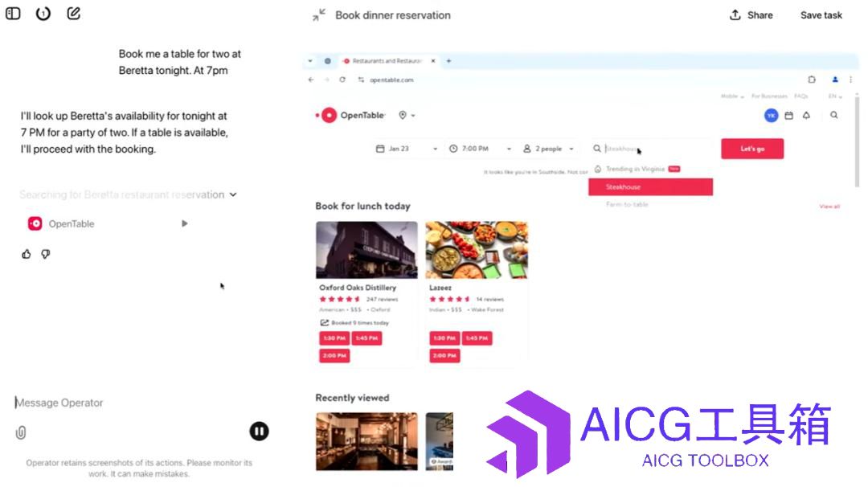
Task: Give a thumbs down to the response
Action: [45, 254]
